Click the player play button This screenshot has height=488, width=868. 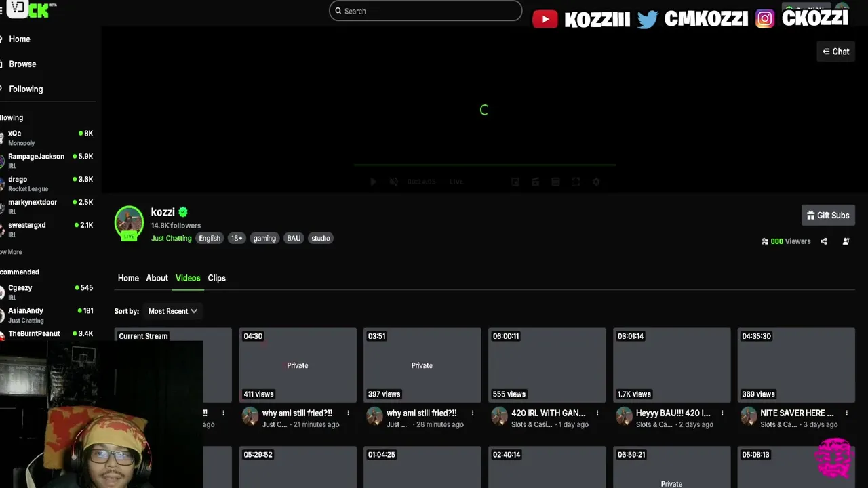coord(373,182)
